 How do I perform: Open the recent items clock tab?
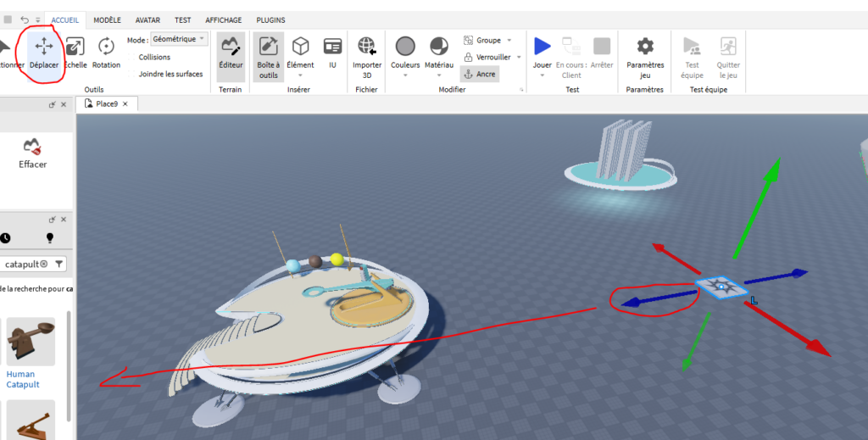pyautogui.click(x=5, y=238)
